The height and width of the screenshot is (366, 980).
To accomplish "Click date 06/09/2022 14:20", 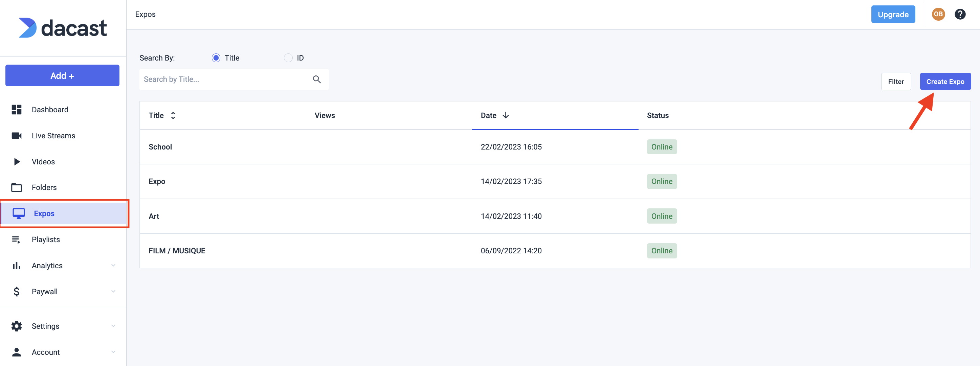I will pos(511,251).
